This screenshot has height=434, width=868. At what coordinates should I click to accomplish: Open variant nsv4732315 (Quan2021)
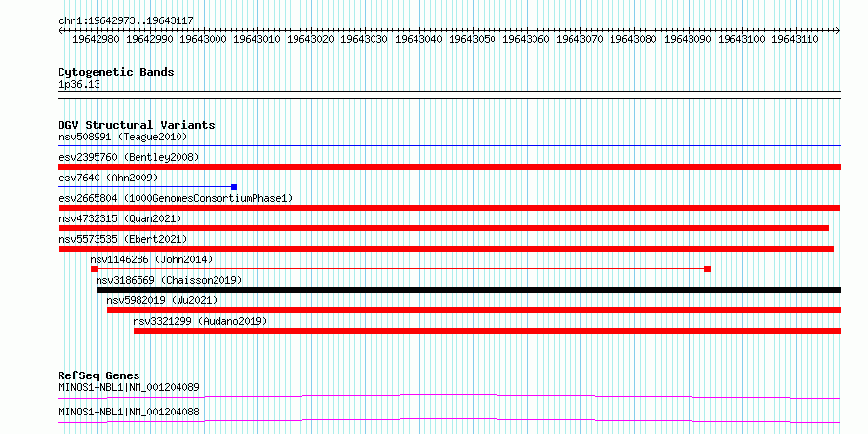click(120, 218)
